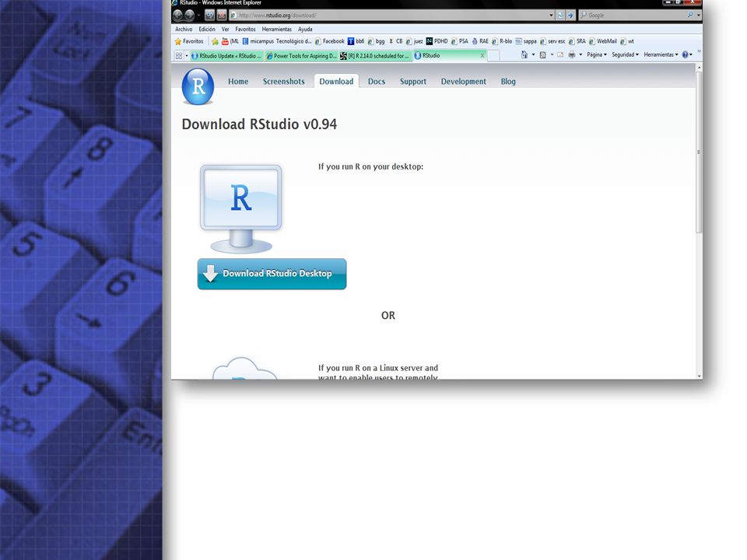Click the compatibility view icon beside address bar
Image resolution: width=747 pixels, height=560 pixels.
click(x=561, y=16)
